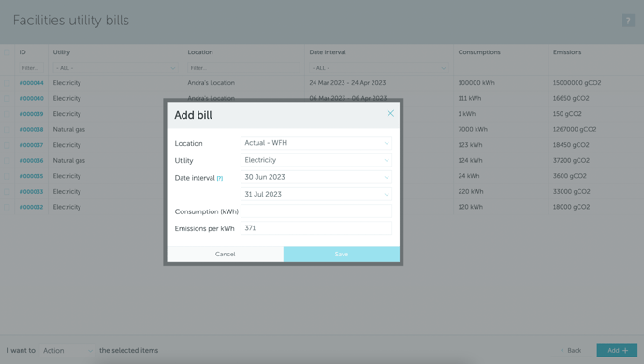Check the box for bill #000044
Image resolution: width=644 pixels, height=364 pixels.
pos(7,83)
